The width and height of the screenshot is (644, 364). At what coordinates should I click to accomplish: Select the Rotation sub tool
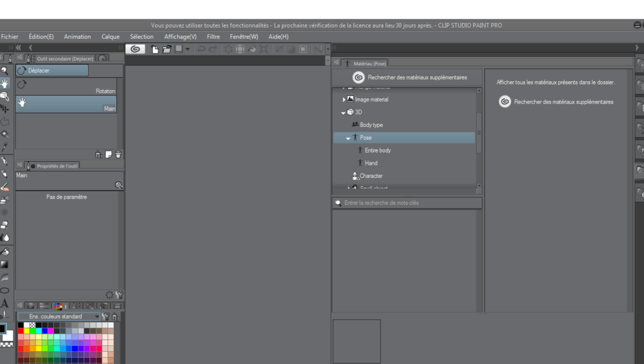click(66, 87)
